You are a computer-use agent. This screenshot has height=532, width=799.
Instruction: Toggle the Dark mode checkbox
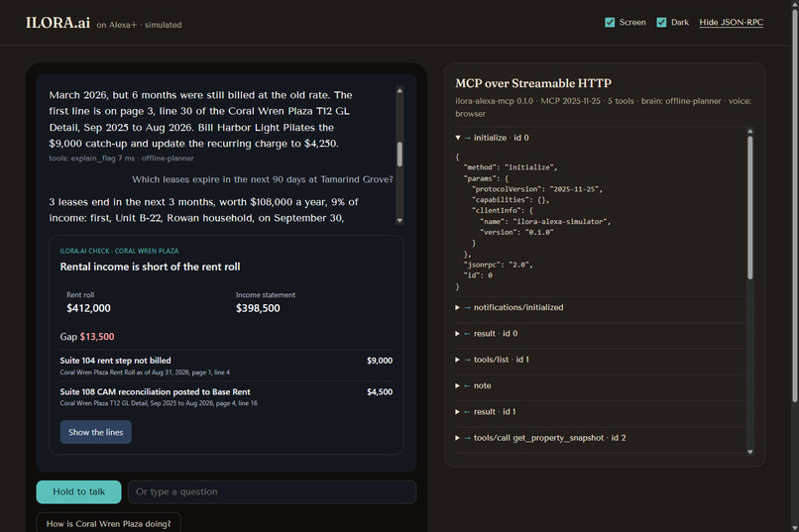661,23
